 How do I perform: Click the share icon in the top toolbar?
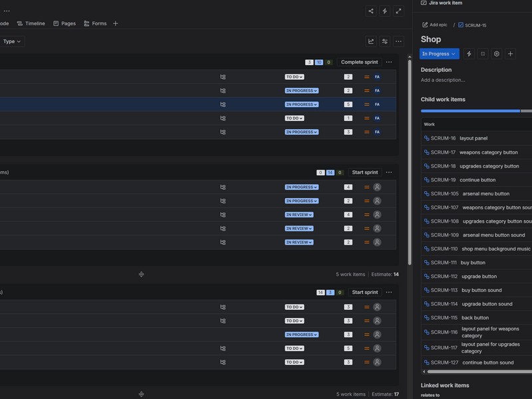[371, 11]
